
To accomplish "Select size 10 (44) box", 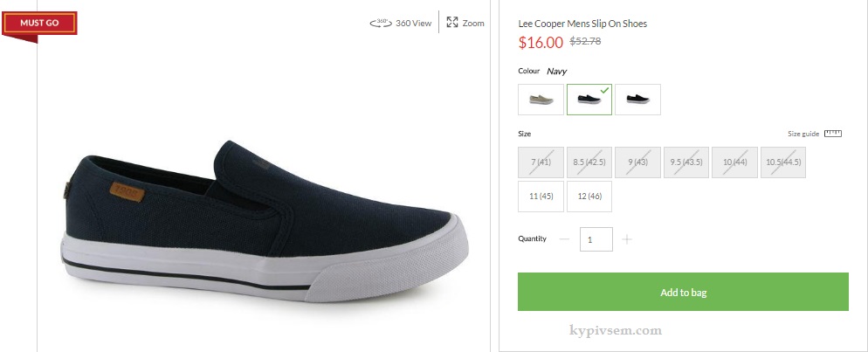I will tap(734, 162).
